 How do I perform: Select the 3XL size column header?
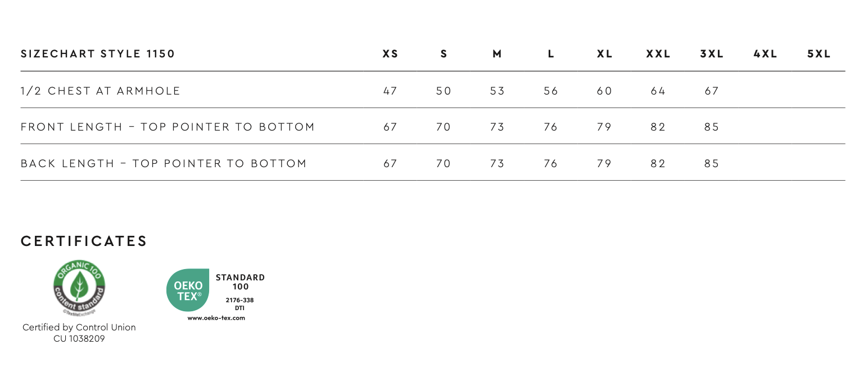(712, 54)
